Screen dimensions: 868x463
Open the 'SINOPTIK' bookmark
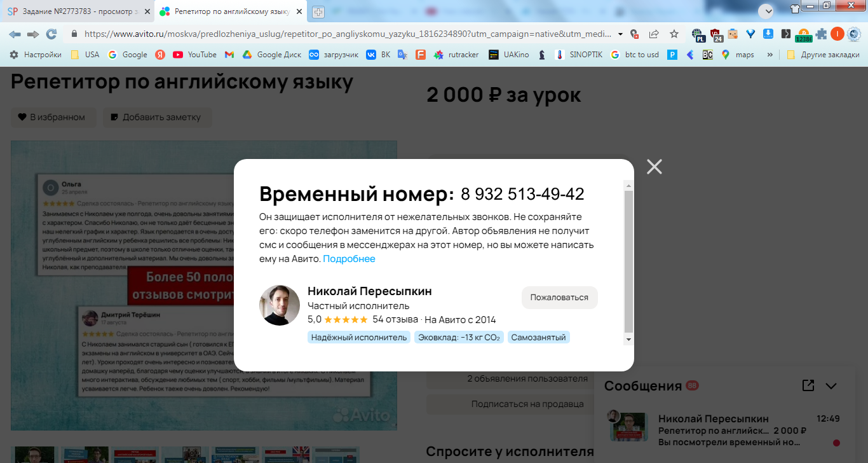579,55
